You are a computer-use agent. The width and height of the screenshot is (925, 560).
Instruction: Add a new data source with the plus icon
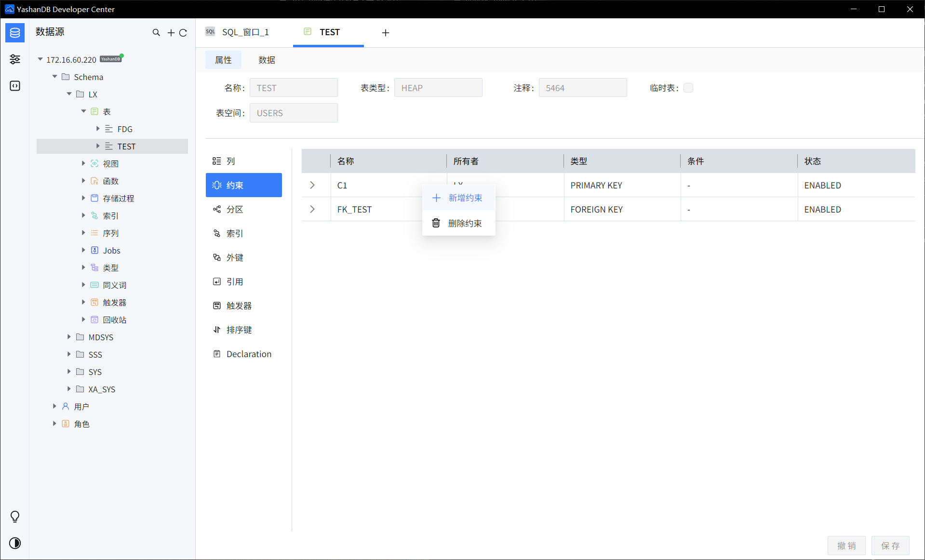click(x=170, y=32)
